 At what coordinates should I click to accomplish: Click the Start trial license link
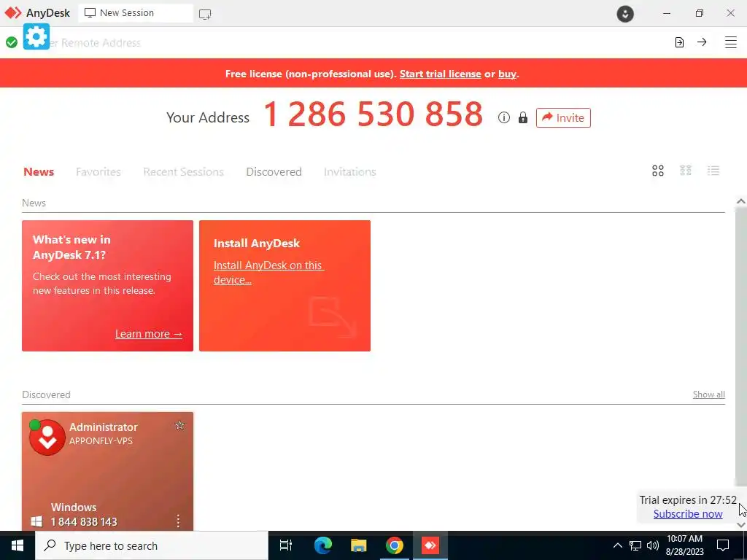click(440, 74)
